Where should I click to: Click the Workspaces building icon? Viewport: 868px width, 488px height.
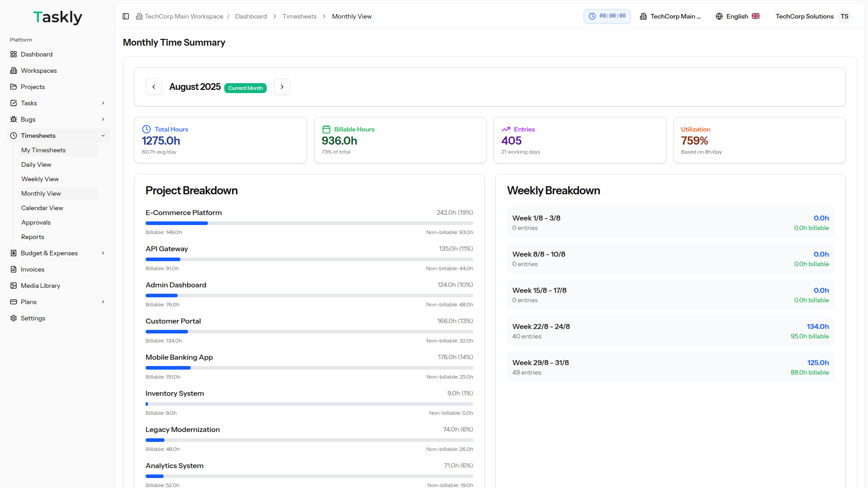(x=14, y=70)
